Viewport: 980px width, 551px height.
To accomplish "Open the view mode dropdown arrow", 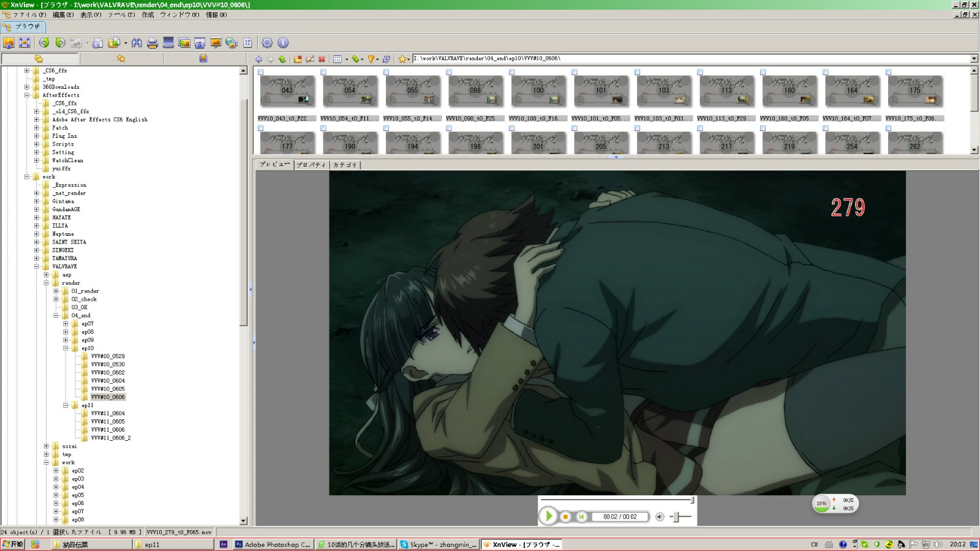I will [347, 59].
